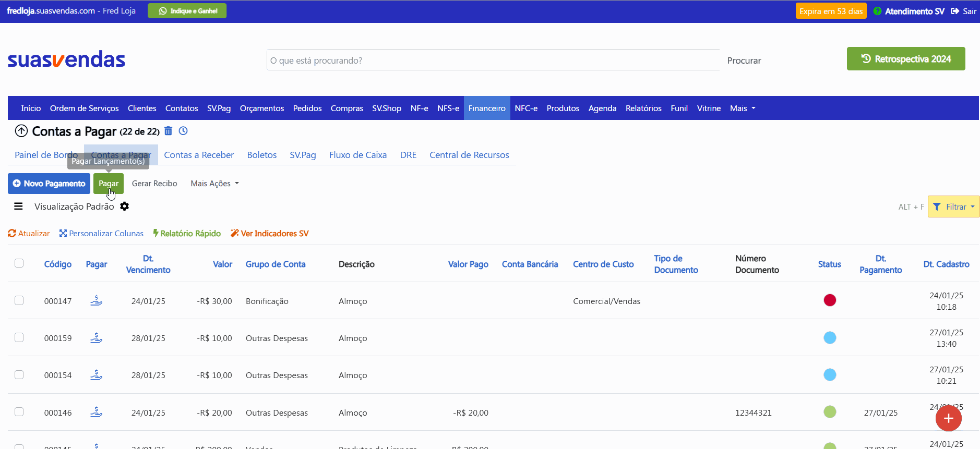Expand the Mais Ações dropdown
This screenshot has height=449, width=980.
(x=214, y=184)
